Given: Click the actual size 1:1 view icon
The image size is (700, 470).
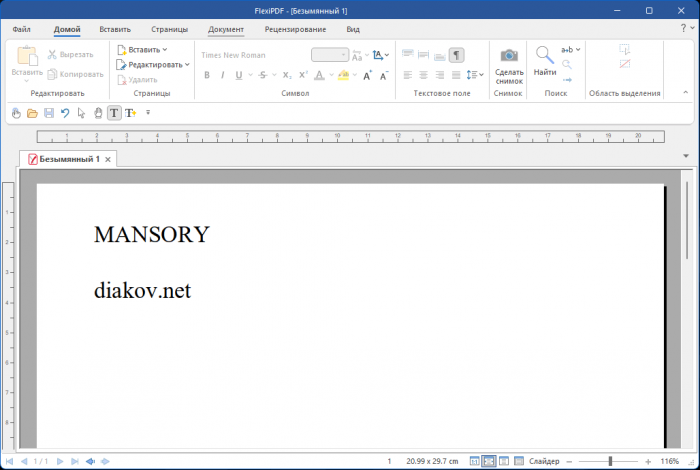Looking at the screenshot, I should click(x=475, y=462).
